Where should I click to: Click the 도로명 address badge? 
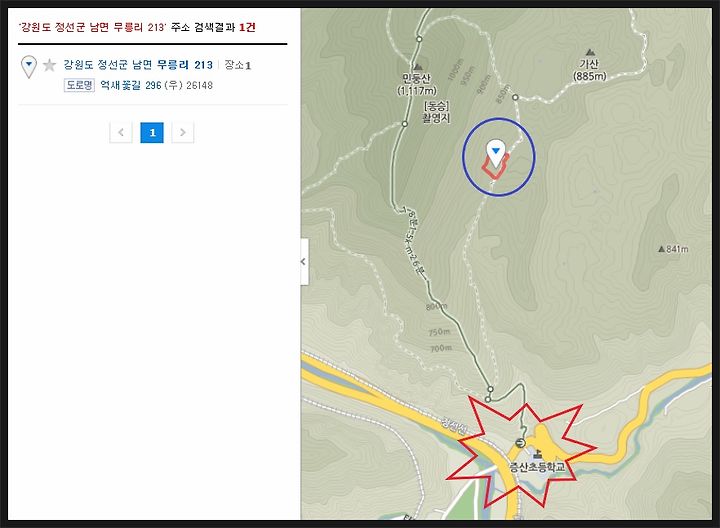[79, 85]
